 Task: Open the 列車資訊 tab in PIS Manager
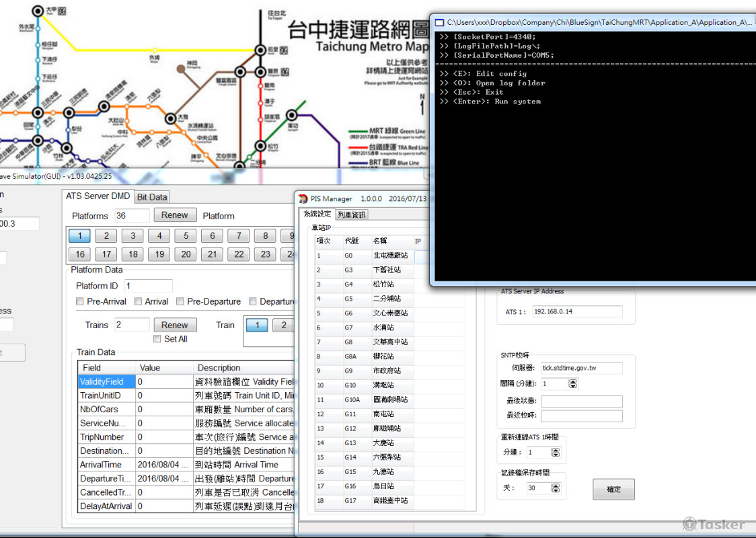pos(351,215)
